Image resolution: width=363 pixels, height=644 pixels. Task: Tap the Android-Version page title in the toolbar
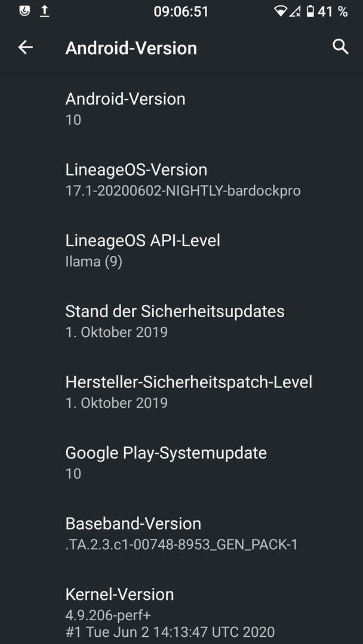tap(131, 48)
